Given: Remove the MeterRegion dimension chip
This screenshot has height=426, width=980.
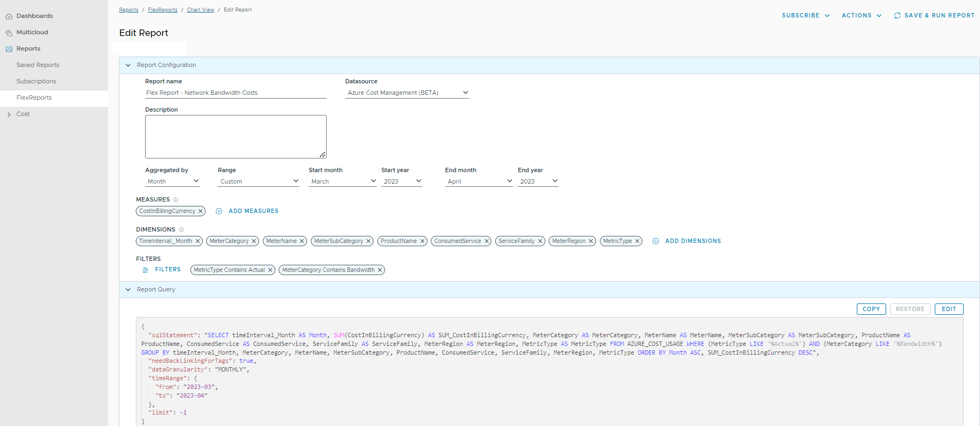Looking at the screenshot, I should pos(591,241).
